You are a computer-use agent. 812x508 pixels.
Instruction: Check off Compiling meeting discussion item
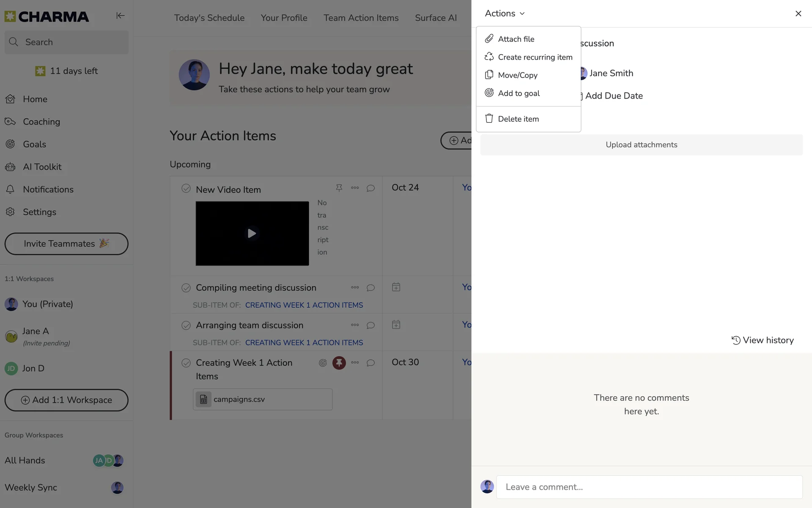(x=186, y=288)
